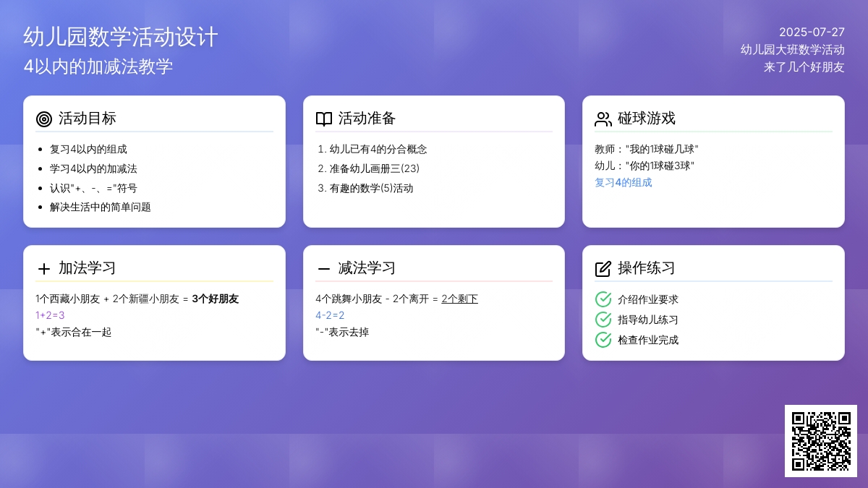Click the bold text 3个好朋友
This screenshot has width=868, height=488.
pyautogui.click(x=216, y=299)
